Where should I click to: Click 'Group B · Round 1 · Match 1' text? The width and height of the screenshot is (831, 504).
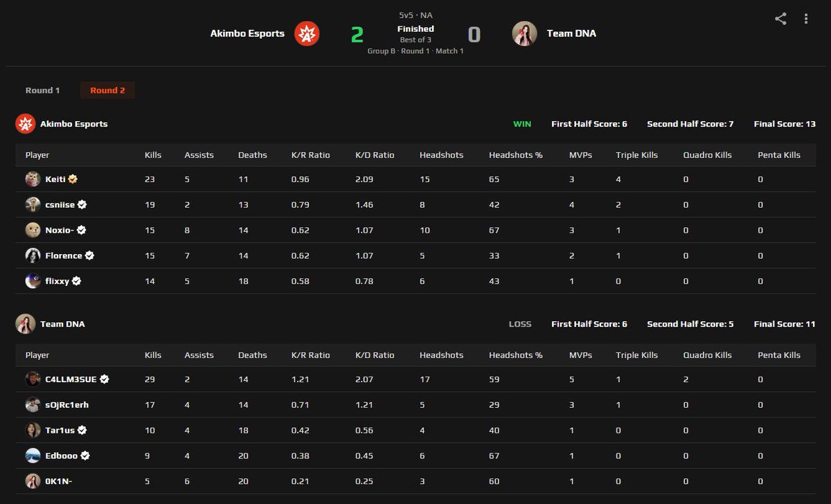tap(415, 51)
